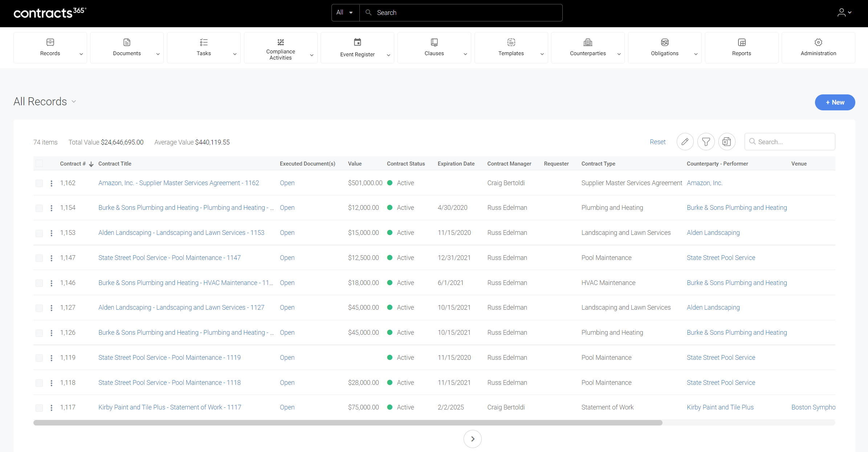This screenshot has width=868, height=452.
Task: Go to the Administration menu tile
Action: click(818, 48)
